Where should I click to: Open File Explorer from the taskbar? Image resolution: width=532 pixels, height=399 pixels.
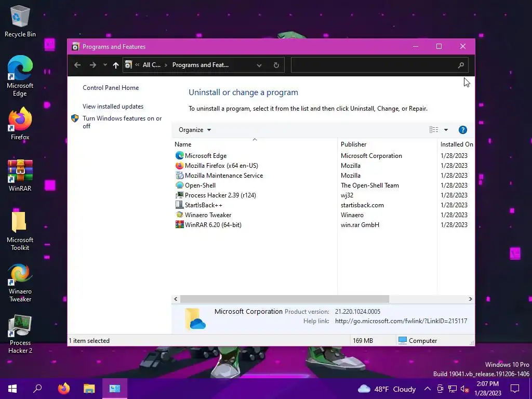[x=89, y=389]
